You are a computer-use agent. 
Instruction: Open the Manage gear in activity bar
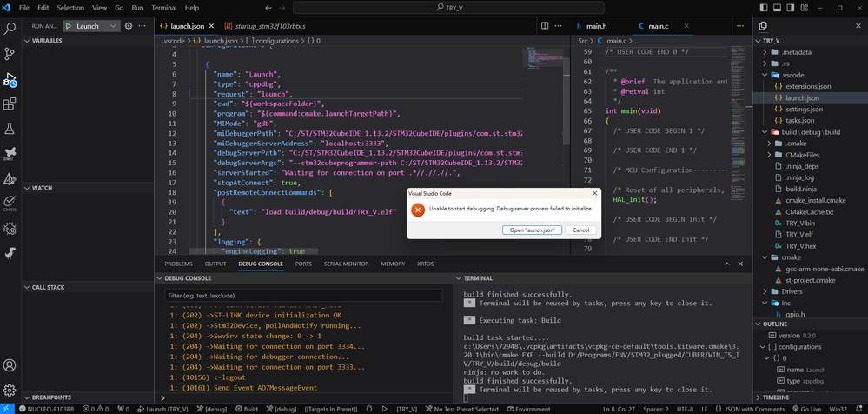coord(10,389)
